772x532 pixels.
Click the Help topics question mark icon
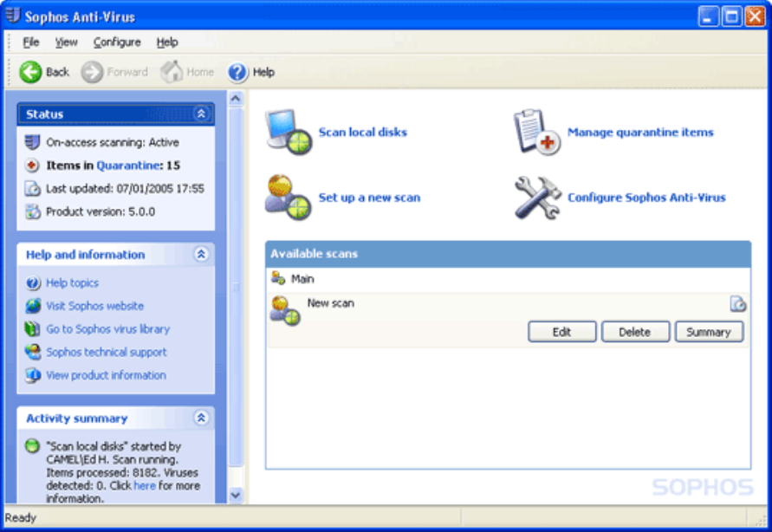tap(33, 283)
